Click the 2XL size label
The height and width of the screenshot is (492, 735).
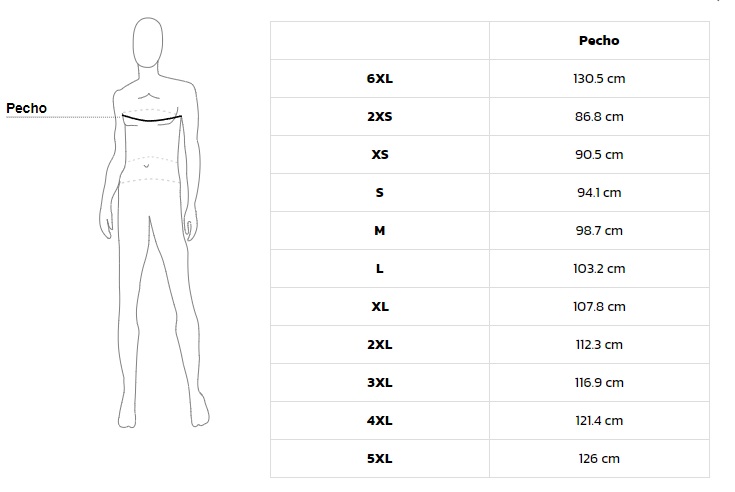tap(379, 344)
